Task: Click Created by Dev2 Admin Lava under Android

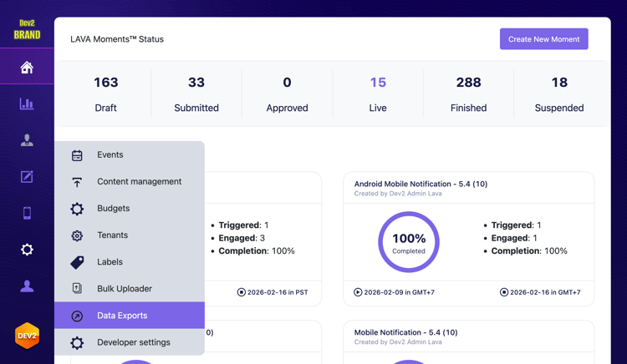Action: click(x=398, y=194)
